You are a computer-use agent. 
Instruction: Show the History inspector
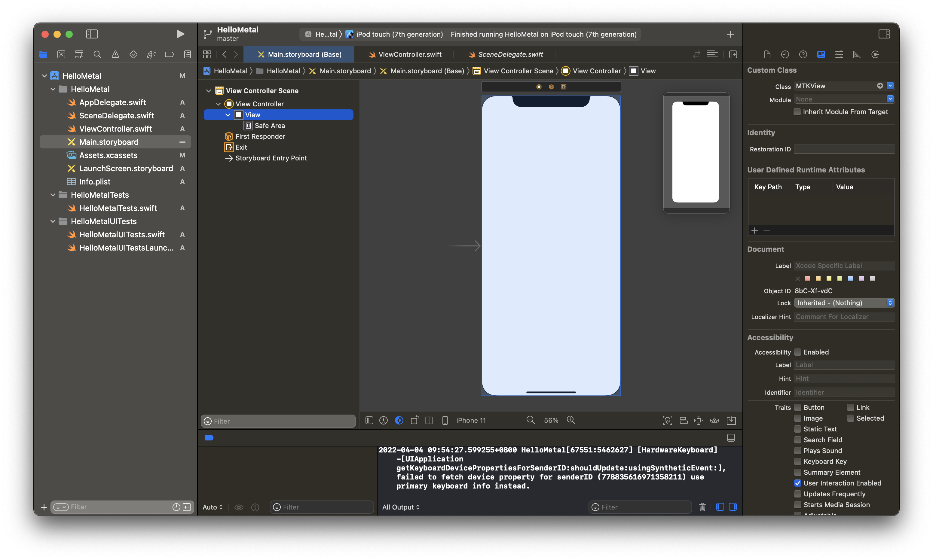785,55
